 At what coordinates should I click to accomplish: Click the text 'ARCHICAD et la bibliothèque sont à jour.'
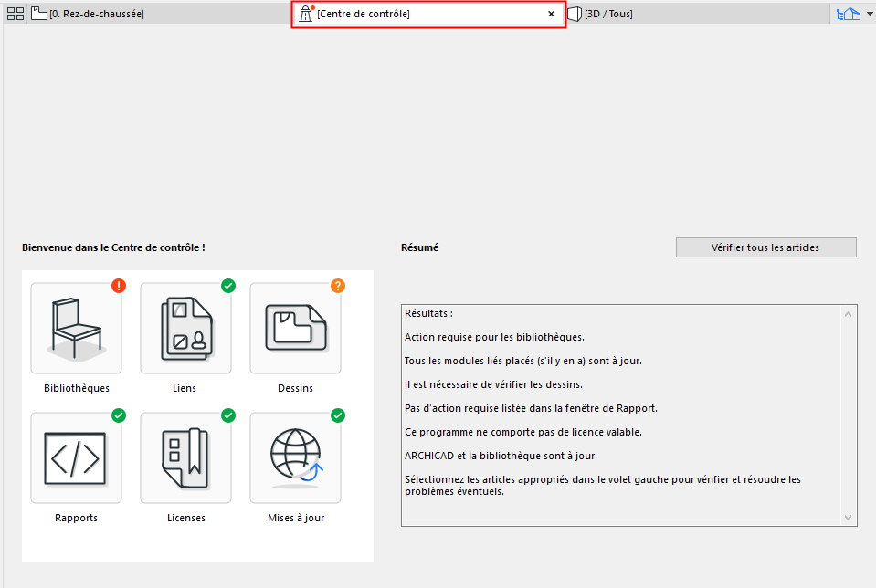tap(501, 456)
